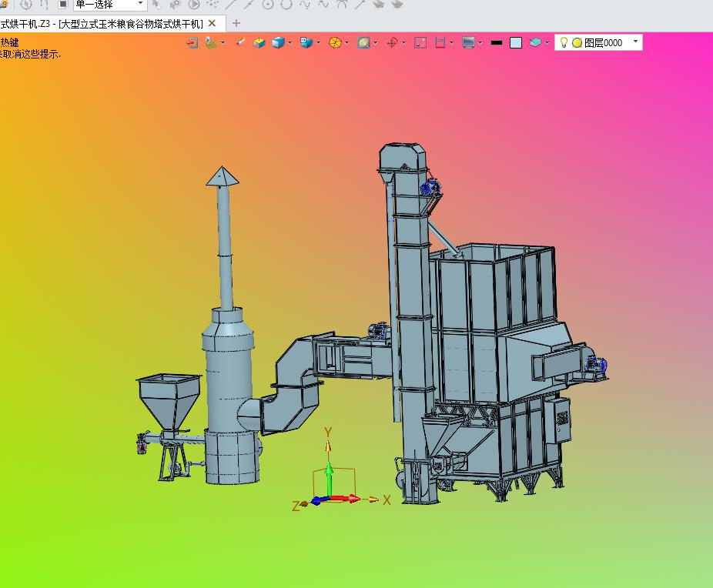
Task: Expand arrow beside the red crosshair icon
Action: click(403, 43)
